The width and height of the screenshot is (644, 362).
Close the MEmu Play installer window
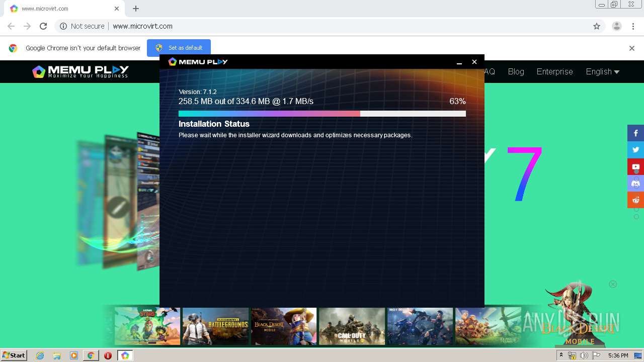pos(474,62)
